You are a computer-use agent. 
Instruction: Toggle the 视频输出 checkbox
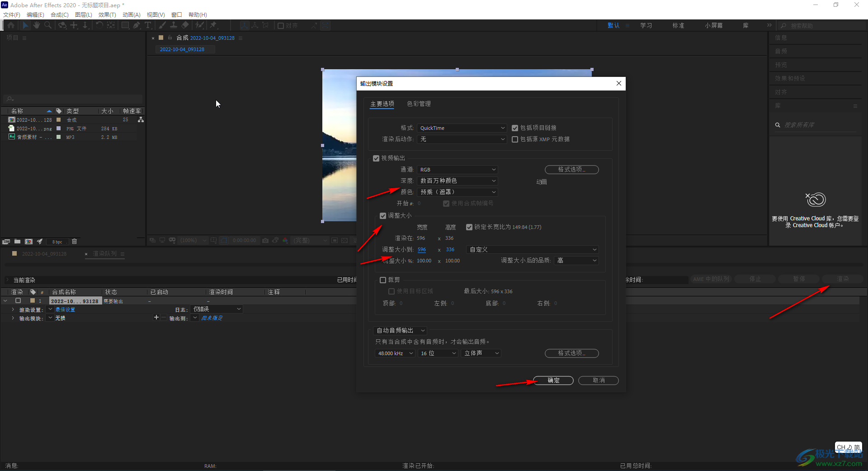376,158
